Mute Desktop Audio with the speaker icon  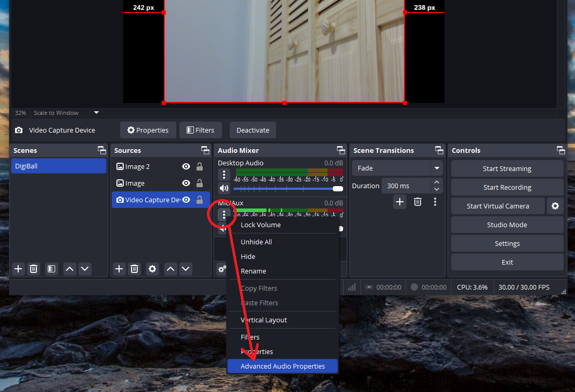[x=224, y=188]
